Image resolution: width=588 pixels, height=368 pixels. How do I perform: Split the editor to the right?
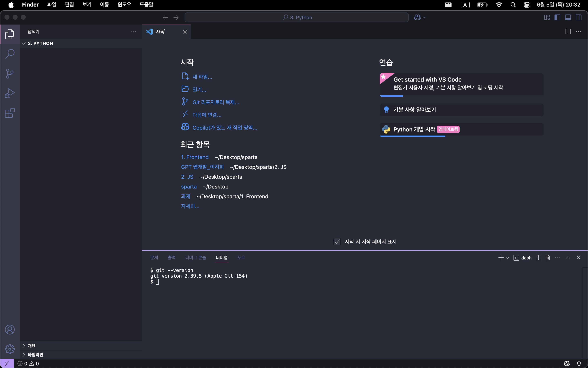click(x=568, y=32)
